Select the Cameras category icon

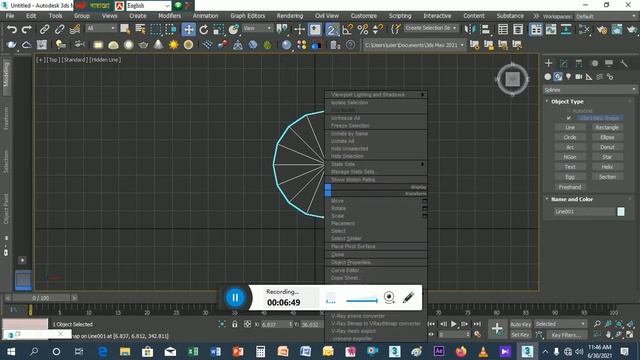point(579,77)
